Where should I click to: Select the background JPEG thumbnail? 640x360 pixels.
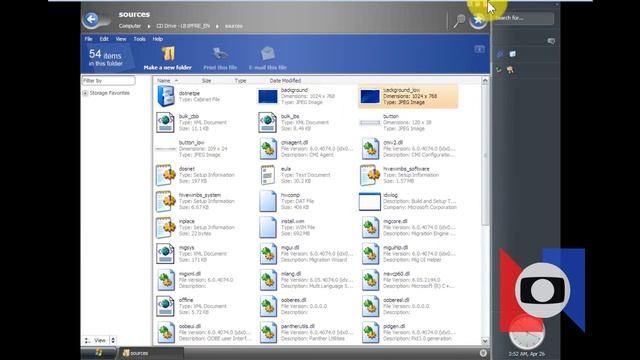pos(268,96)
